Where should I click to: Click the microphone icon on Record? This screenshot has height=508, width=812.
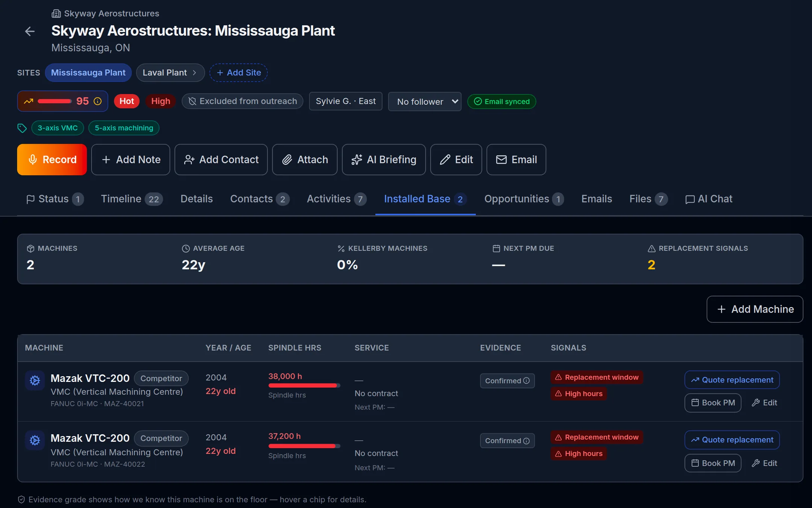[x=33, y=160]
